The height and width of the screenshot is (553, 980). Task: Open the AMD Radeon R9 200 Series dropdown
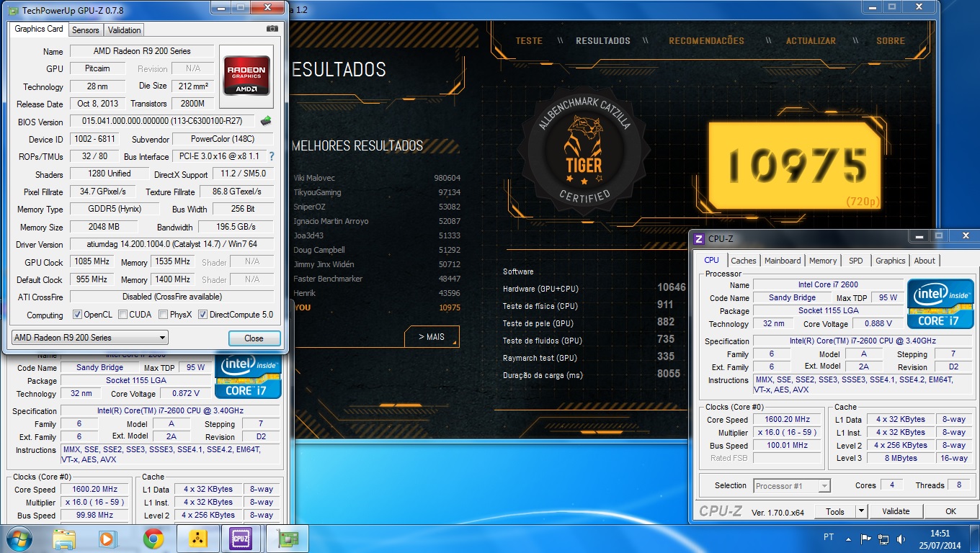90,338
